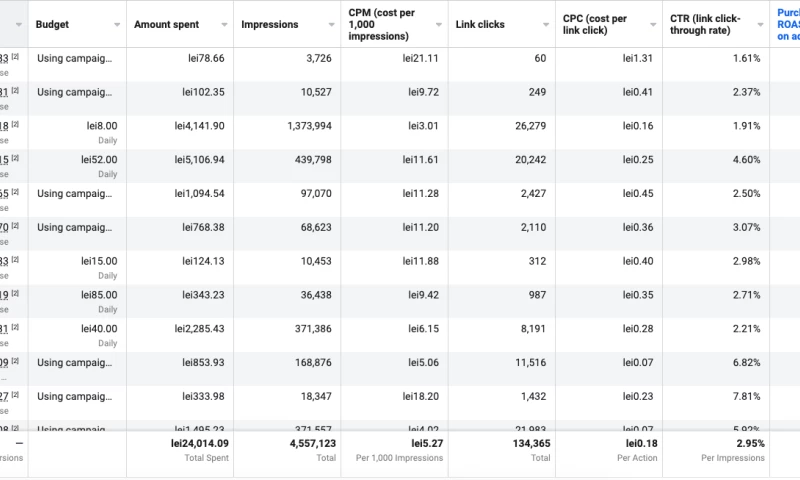Select the 1,373,994 impressions cell
Screen dimensions: 800x480
301,126
